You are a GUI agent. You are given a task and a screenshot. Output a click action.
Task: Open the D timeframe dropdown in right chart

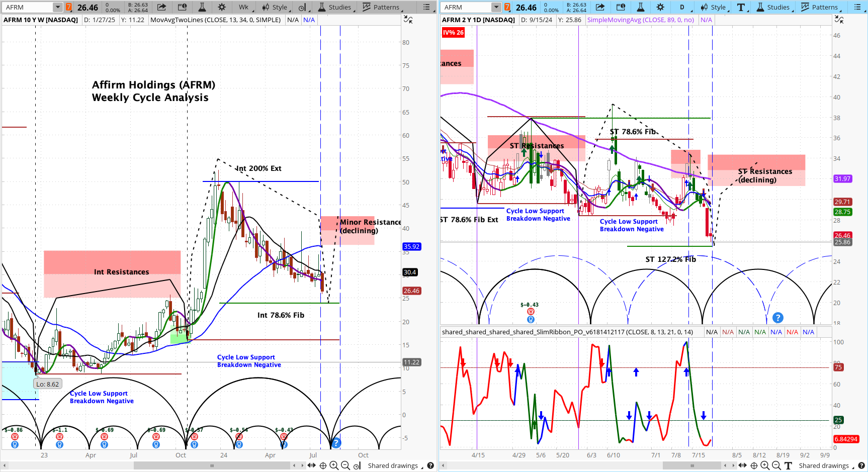[682, 7]
